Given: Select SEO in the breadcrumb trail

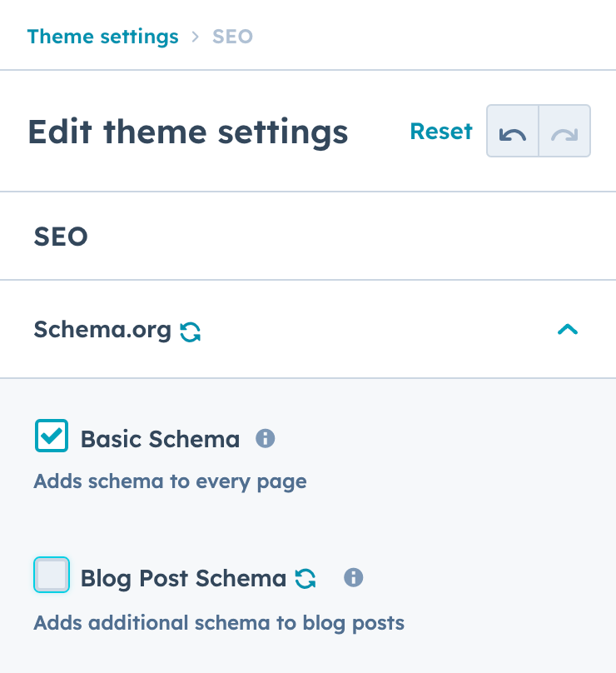Looking at the screenshot, I should pos(232,36).
